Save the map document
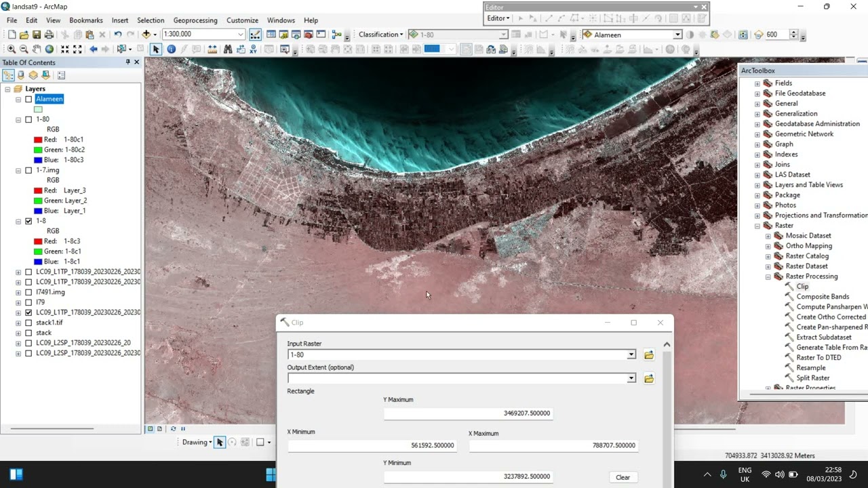This screenshot has height=488, width=868. pos(37,34)
